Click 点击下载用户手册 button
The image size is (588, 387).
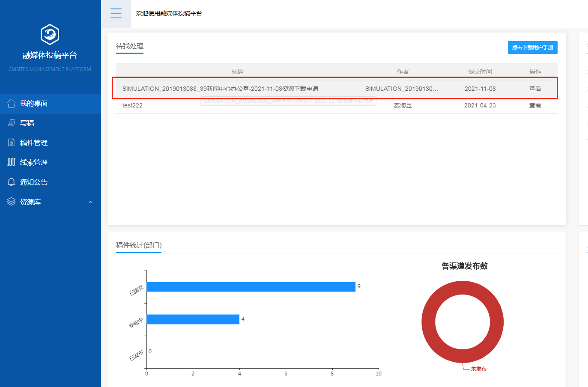click(532, 48)
